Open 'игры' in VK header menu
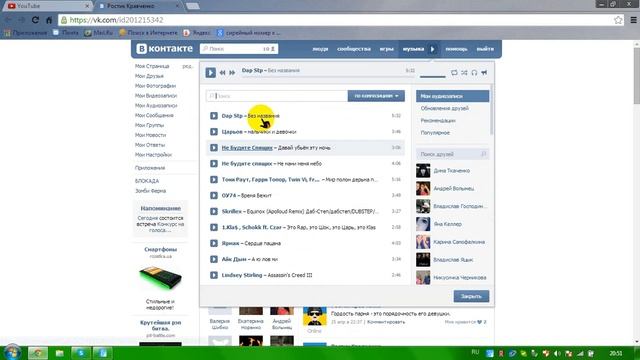640x360 pixels. point(387,49)
